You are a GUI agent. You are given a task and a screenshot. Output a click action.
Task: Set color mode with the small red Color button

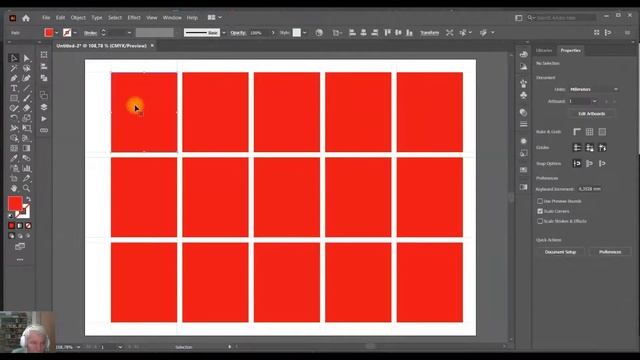(11, 226)
